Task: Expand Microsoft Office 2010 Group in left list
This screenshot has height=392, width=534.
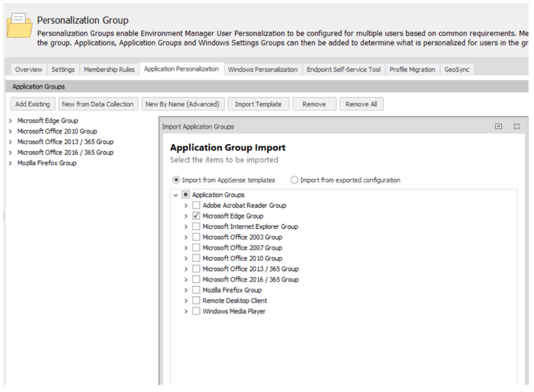Action: 10,132
